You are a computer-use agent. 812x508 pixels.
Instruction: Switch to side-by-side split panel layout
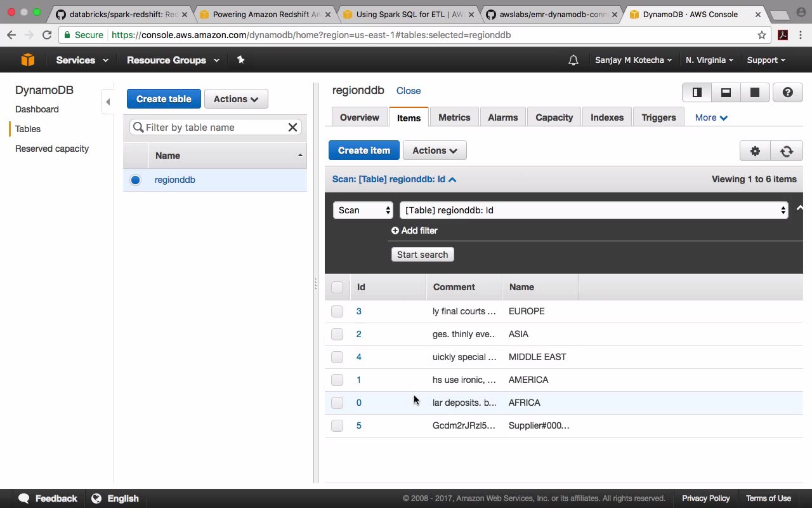(x=697, y=92)
